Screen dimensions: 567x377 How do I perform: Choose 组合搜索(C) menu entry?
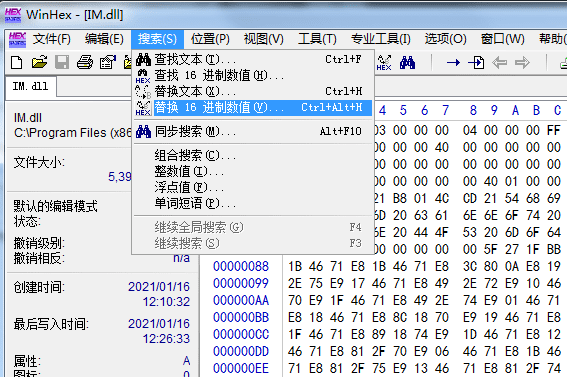[253, 156]
